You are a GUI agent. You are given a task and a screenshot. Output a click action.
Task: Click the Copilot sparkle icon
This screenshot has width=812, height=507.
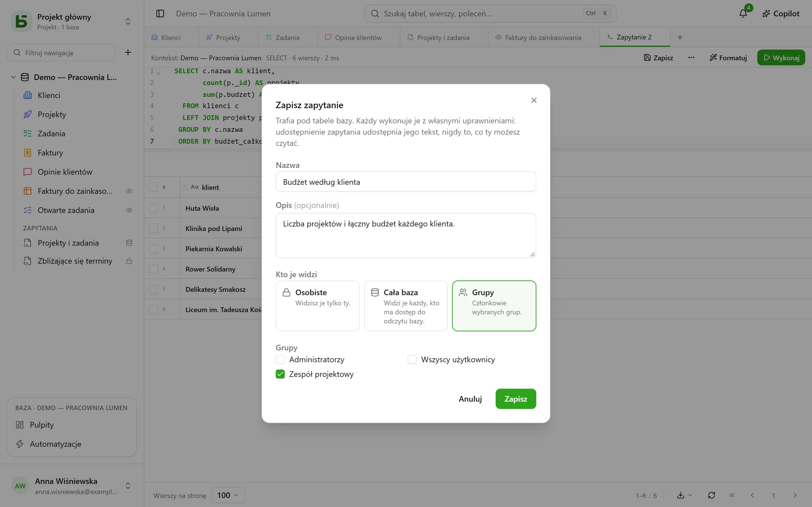[766, 14]
